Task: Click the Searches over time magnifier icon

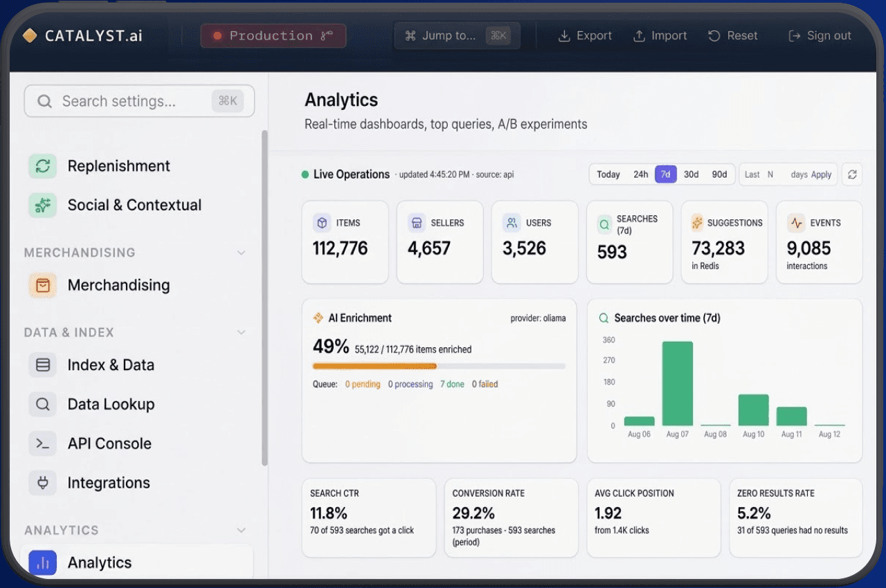Action: (603, 318)
